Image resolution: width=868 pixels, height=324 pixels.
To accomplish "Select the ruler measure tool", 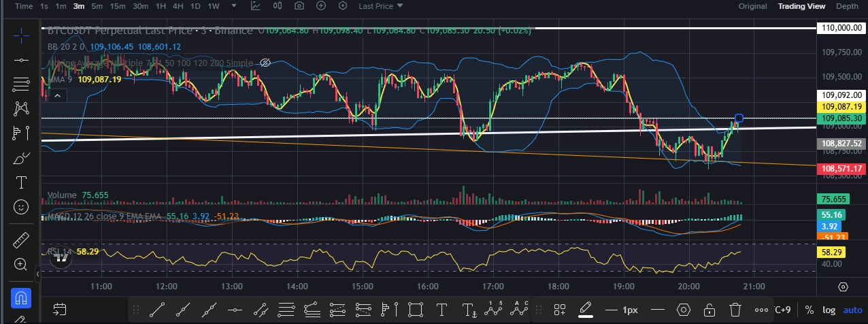I will [21, 241].
